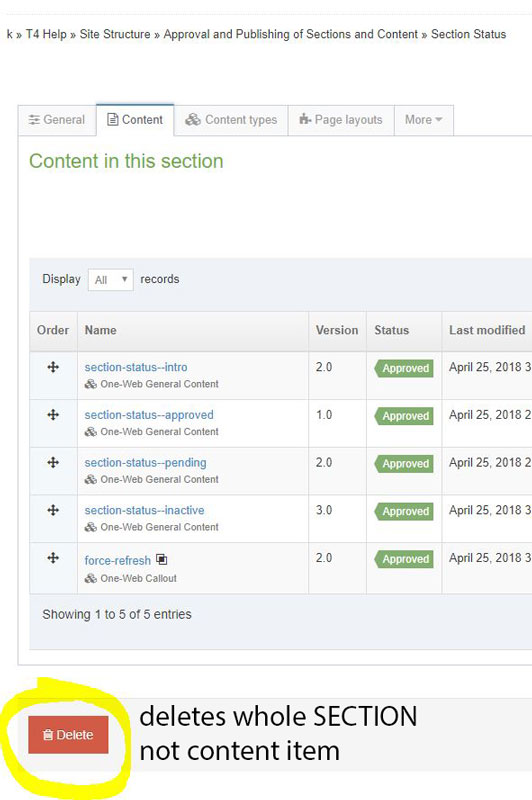532x800 pixels.
Task: Click move handle for section-status--approved row
Action: [x=53, y=415]
